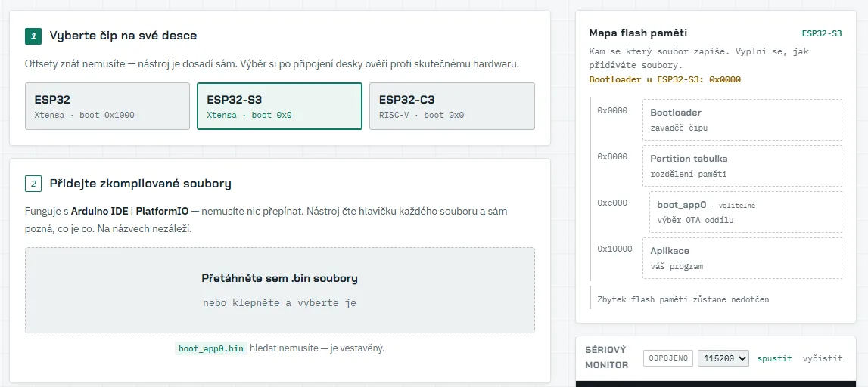Click the Aplikace flash map slot
Viewport: 868px width, 387px height.
pos(742,259)
